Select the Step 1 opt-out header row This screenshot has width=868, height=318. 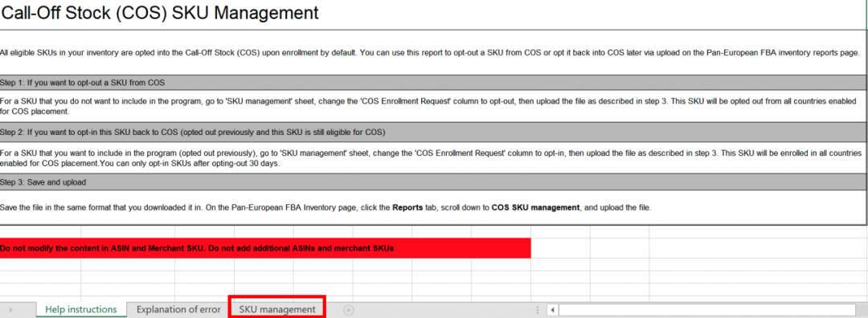click(x=433, y=83)
